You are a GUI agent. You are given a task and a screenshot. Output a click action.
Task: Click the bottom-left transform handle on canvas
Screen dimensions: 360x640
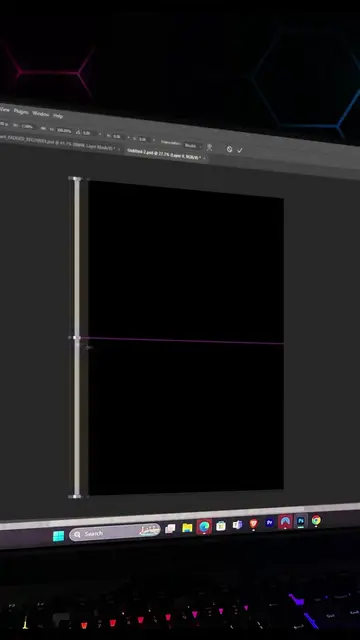click(x=76, y=496)
